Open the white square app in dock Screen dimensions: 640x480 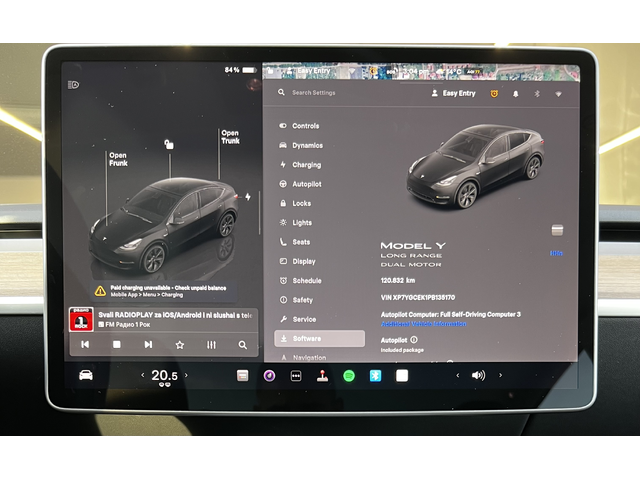(402, 376)
